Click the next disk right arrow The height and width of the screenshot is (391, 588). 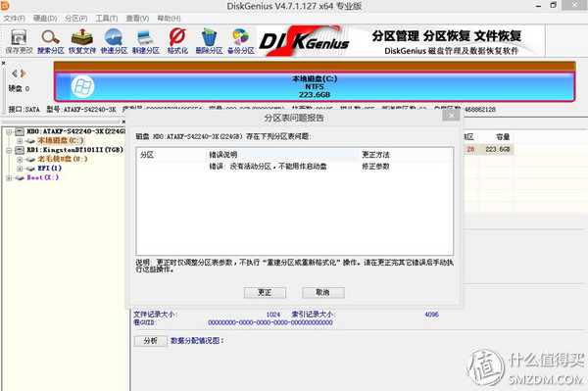tap(24, 73)
